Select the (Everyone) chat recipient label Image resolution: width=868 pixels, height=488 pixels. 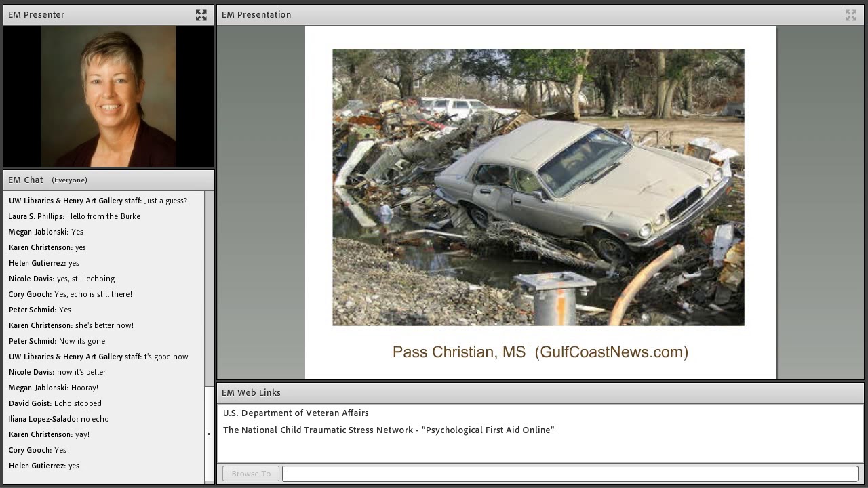coord(69,180)
